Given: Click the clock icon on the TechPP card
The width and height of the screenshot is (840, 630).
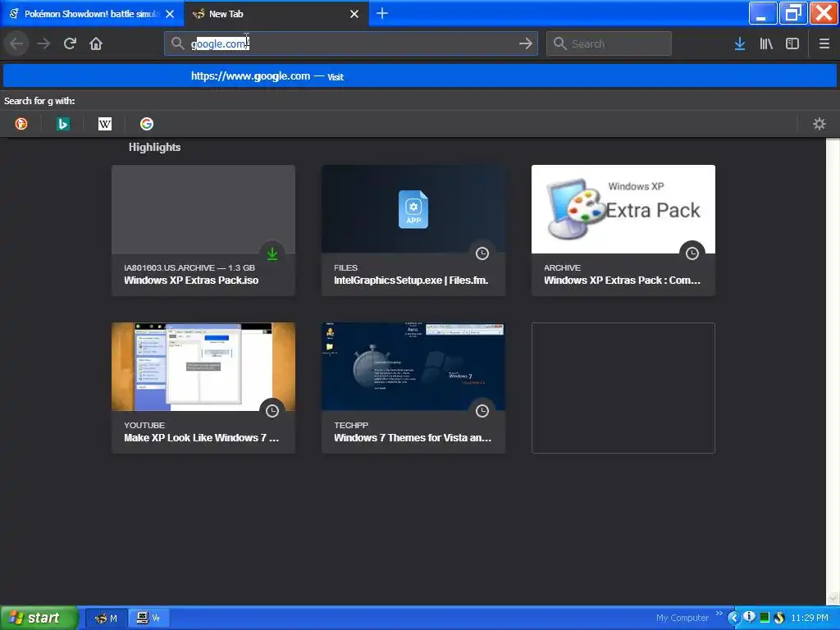Looking at the screenshot, I should pyautogui.click(x=482, y=411).
